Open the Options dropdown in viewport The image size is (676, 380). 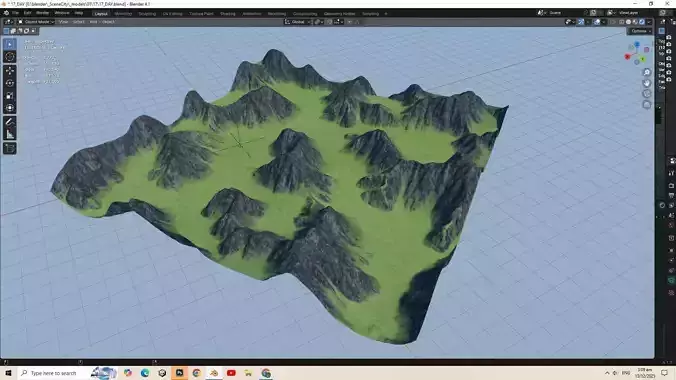(x=639, y=31)
